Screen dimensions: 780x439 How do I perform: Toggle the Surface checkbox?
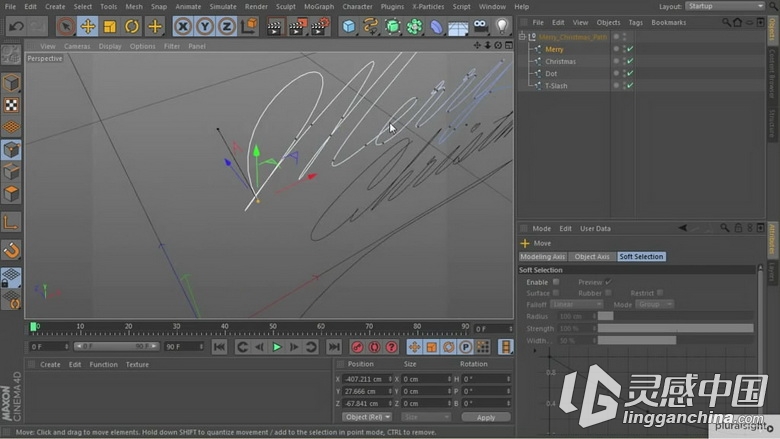coord(556,293)
